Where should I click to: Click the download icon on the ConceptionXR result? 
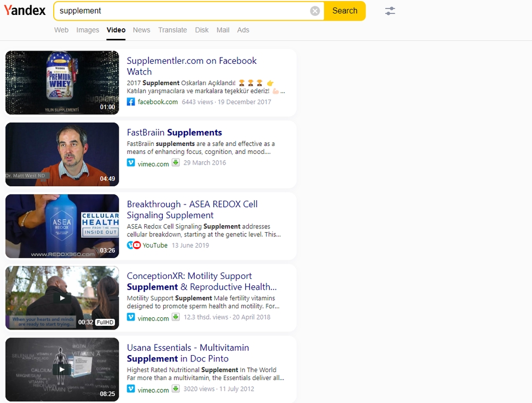coord(176,317)
